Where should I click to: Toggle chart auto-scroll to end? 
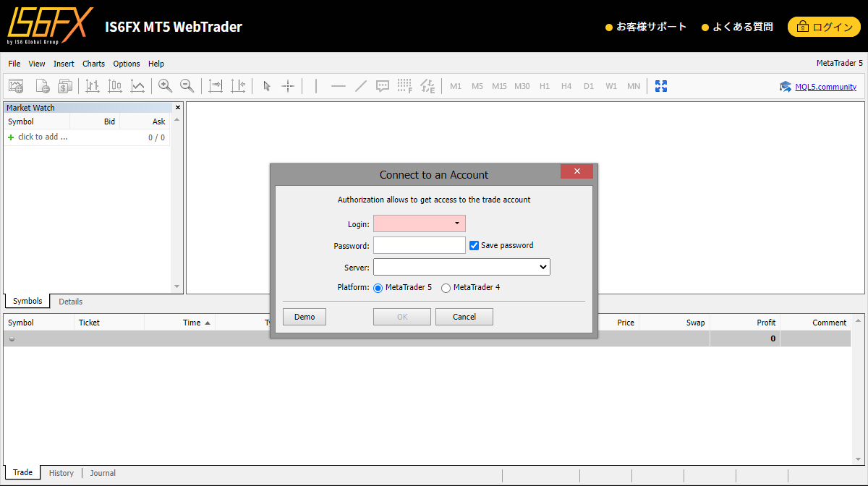click(x=216, y=86)
